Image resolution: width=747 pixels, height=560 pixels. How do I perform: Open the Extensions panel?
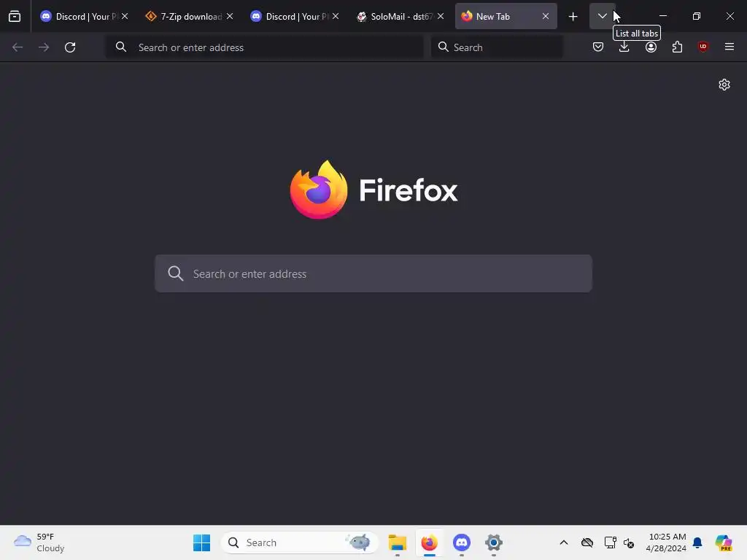point(677,47)
